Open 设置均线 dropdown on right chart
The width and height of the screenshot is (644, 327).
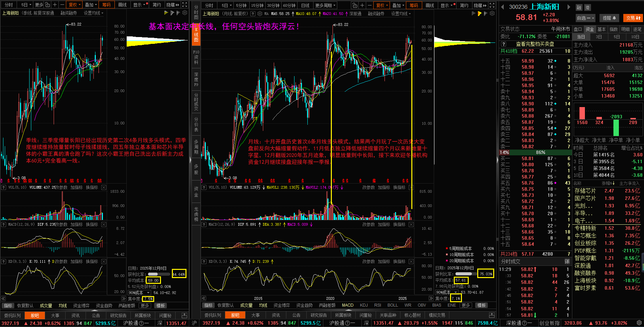coord(401,14)
